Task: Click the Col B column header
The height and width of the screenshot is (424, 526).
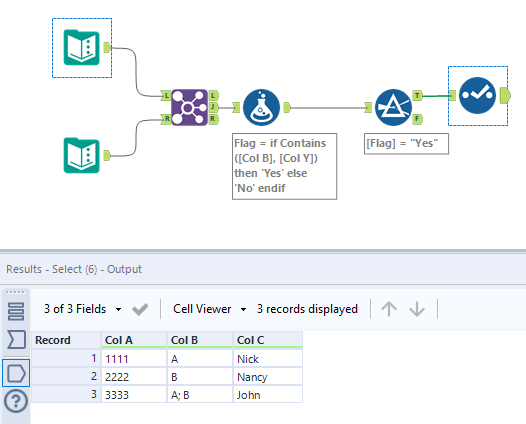Action: pos(200,340)
